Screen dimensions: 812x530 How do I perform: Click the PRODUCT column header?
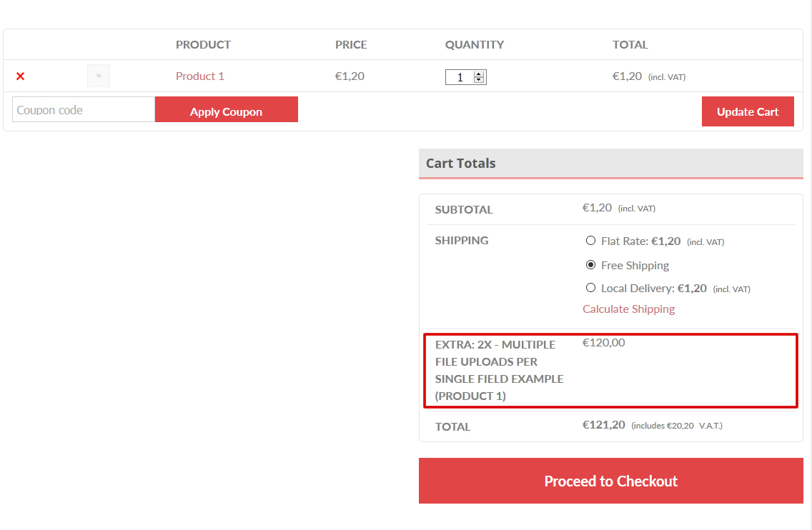(x=203, y=45)
